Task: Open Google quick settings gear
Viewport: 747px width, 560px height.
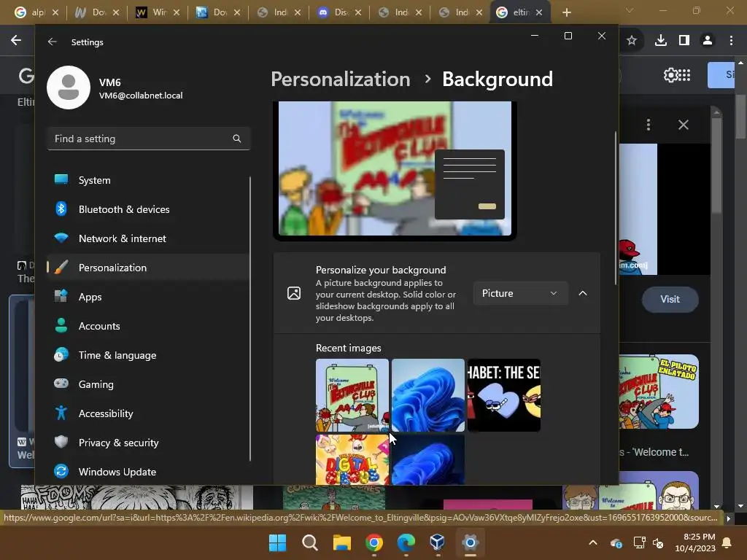Action: click(x=670, y=75)
